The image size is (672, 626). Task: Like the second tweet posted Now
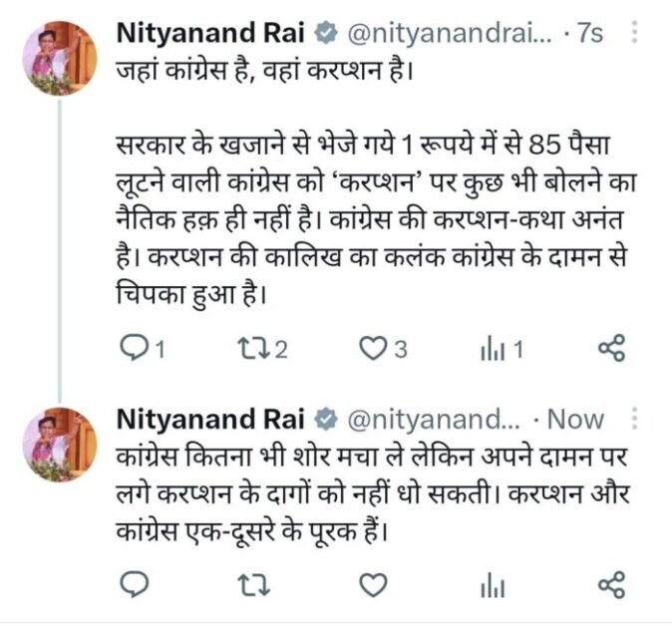(x=372, y=583)
